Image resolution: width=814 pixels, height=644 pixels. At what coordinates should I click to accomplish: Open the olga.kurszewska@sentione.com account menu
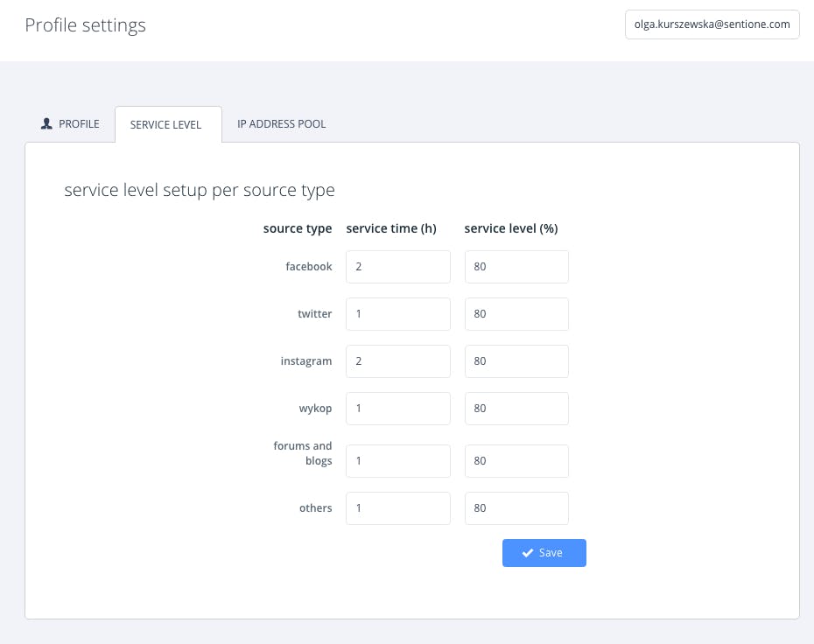coord(712,25)
